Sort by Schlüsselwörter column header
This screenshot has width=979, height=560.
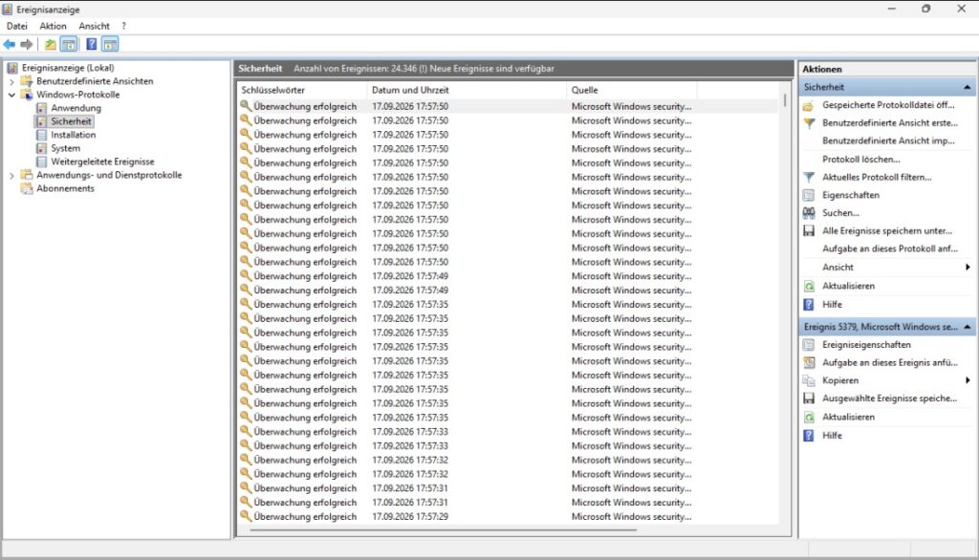302,90
